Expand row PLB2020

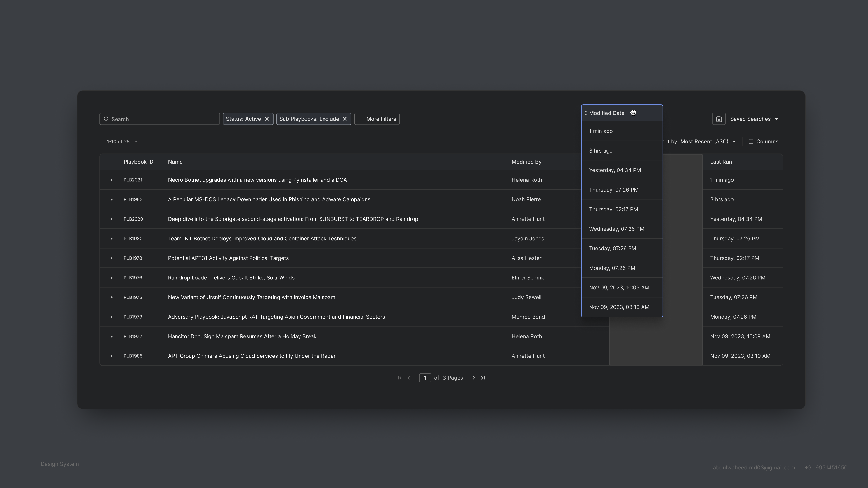tap(111, 219)
